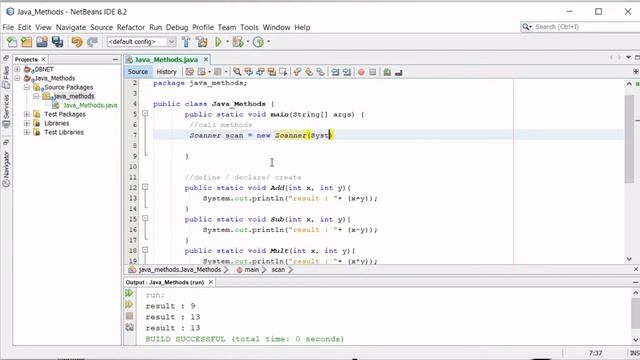Click the Clean and Build Project icon
Image resolution: width=640 pixels, height=360 pixels.
(202, 42)
